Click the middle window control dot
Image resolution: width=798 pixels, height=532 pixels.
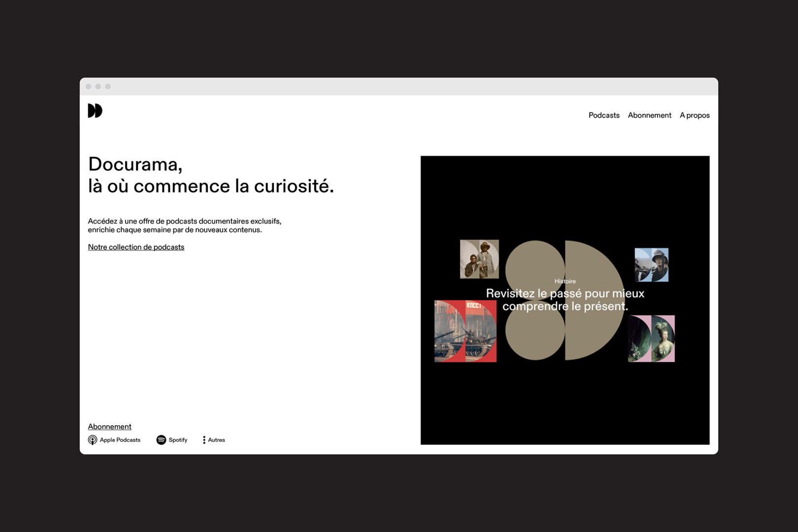[98, 87]
